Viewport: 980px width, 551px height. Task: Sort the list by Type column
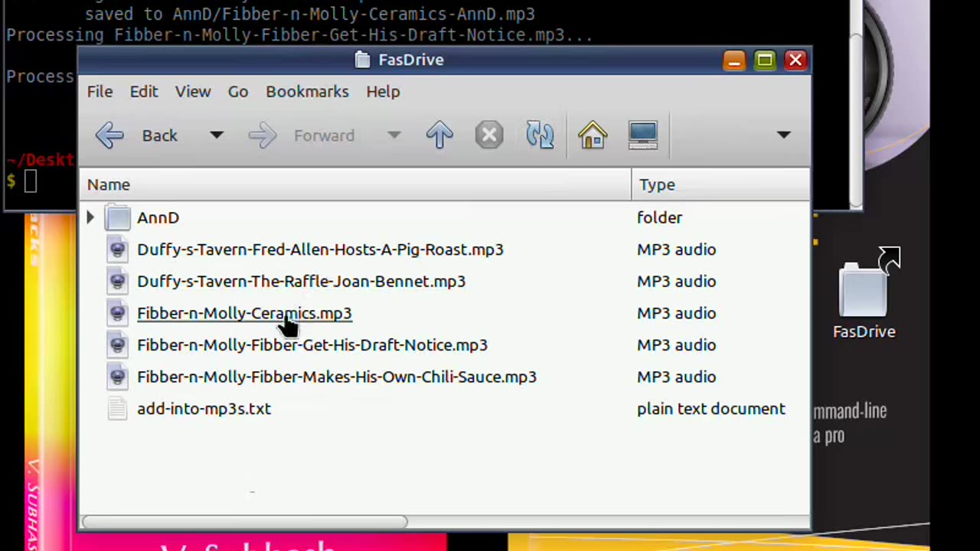click(720, 184)
